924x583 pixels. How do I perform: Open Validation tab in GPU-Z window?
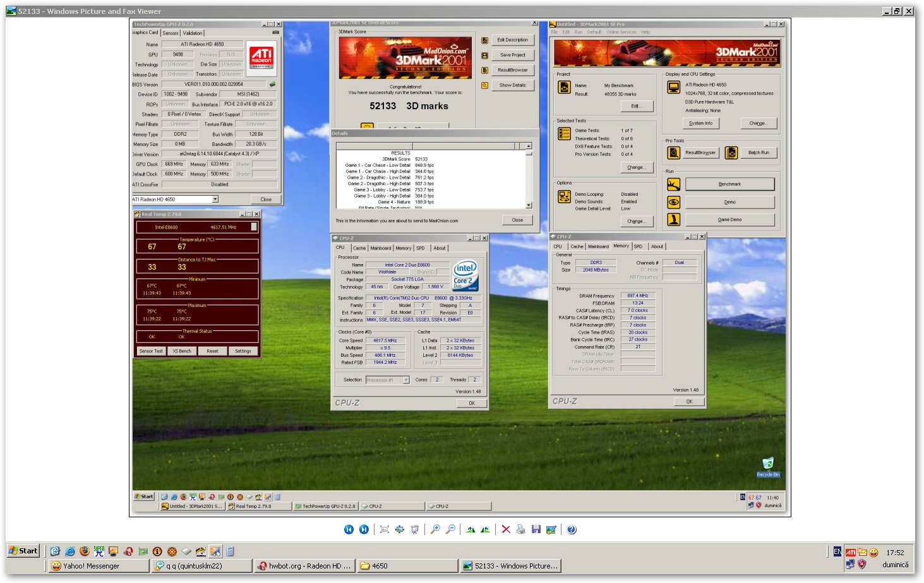[x=193, y=33]
